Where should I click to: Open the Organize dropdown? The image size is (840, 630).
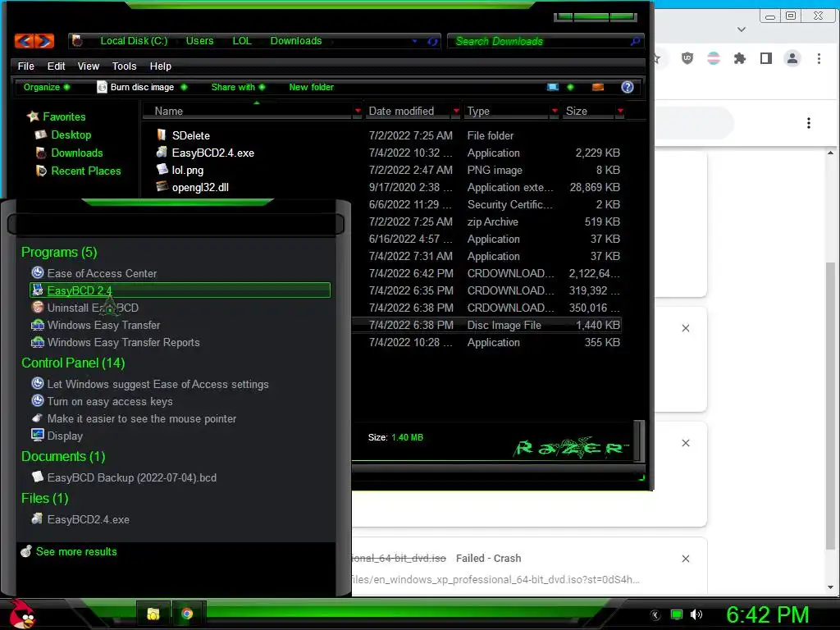(46, 87)
